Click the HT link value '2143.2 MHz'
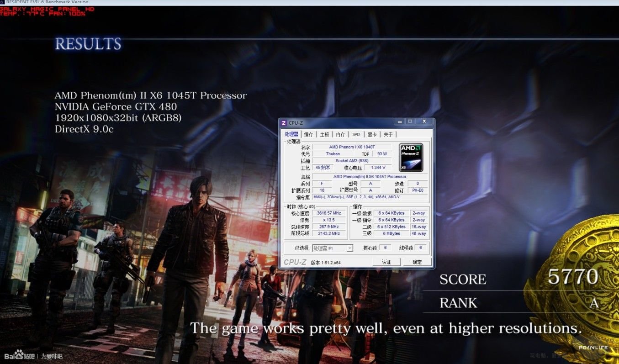 (329, 233)
